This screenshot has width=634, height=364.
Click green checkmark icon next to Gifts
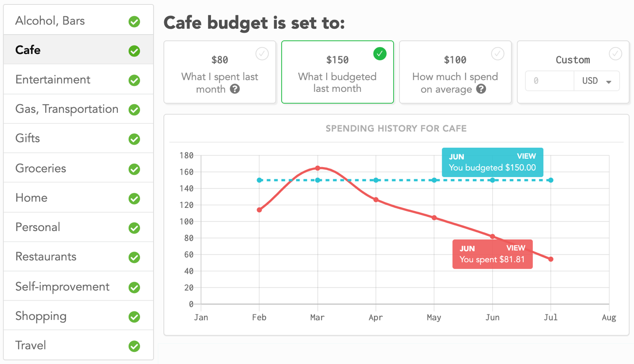click(134, 139)
